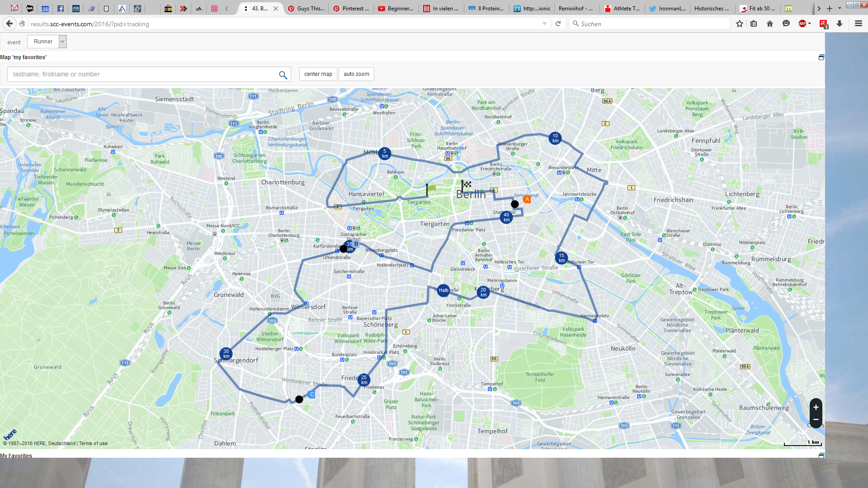Collapse the 'my favorites' map panel
The width and height of the screenshot is (868, 488).
[821, 57]
